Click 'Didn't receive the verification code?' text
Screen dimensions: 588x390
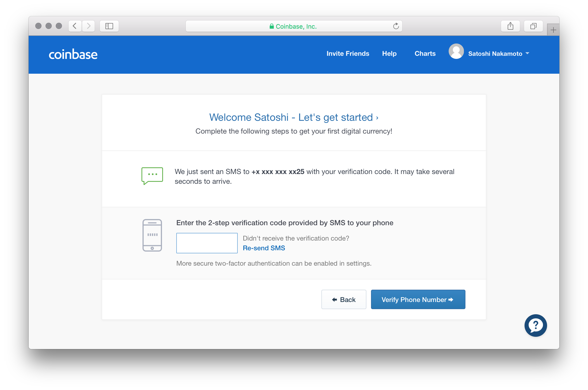point(296,238)
